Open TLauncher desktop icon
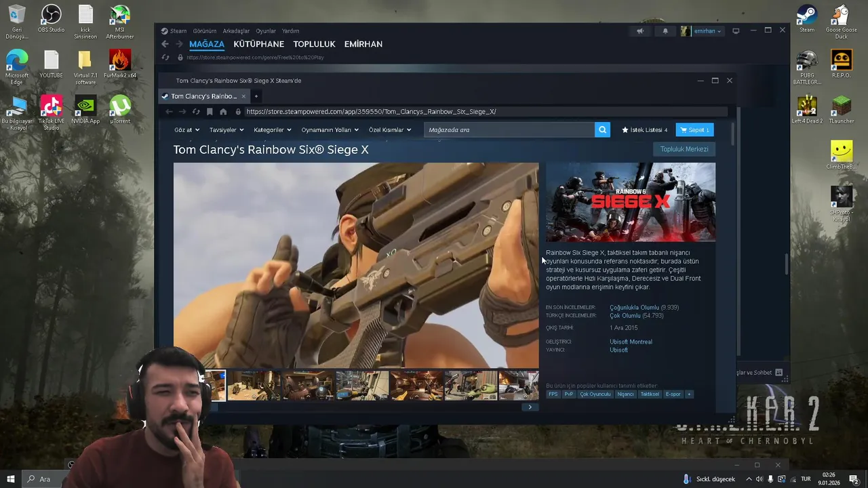This screenshot has height=488, width=868. pos(842,109)
